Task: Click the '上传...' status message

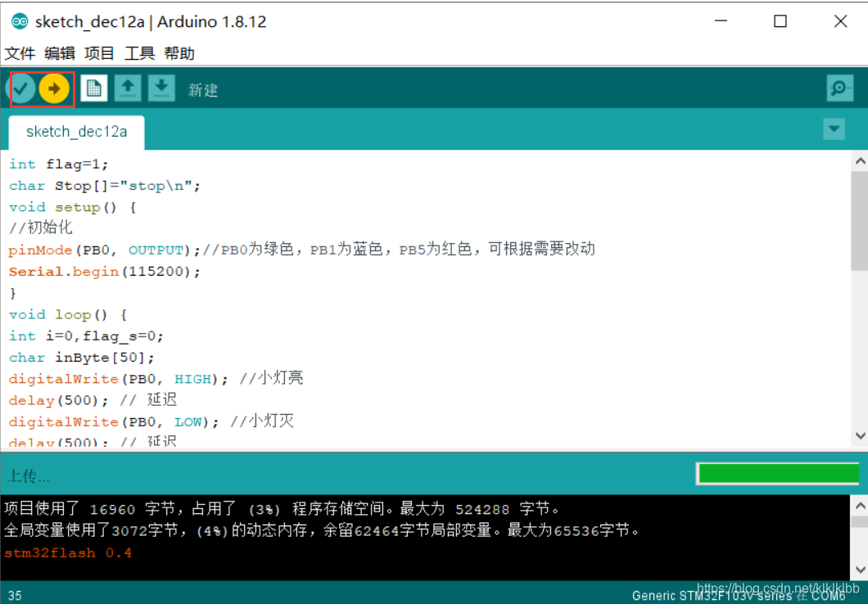Action: point(28,476)
